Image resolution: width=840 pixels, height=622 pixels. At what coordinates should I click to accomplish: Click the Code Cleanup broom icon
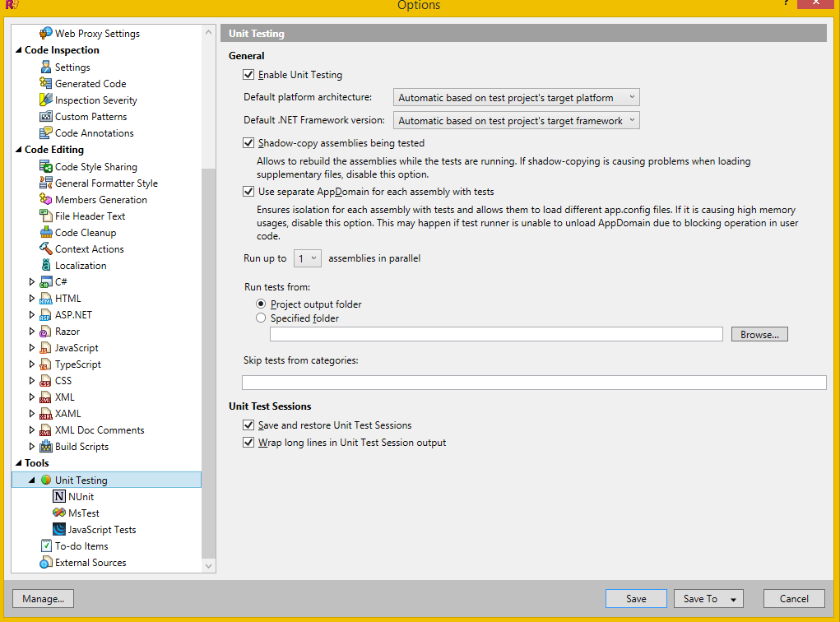tap(46, 233)
